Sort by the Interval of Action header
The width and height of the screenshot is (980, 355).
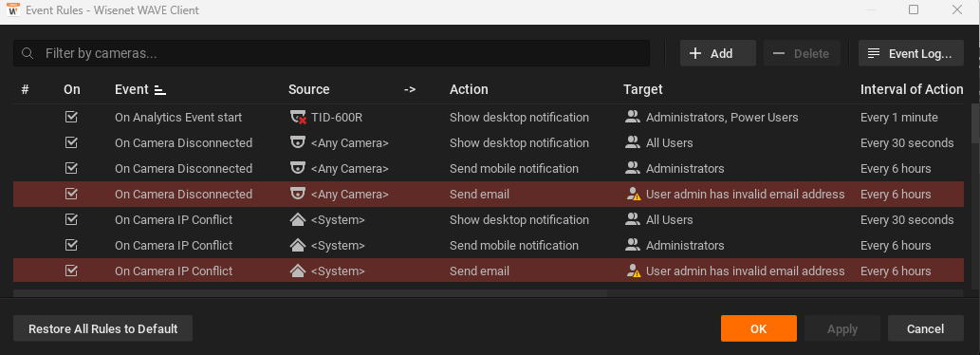tap(912, 89)
